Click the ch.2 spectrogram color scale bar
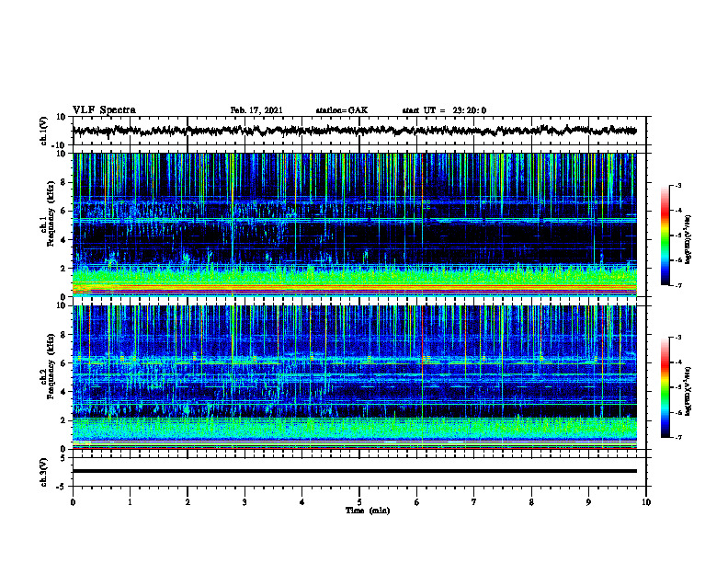728x563 pixels. pos(665,387)
